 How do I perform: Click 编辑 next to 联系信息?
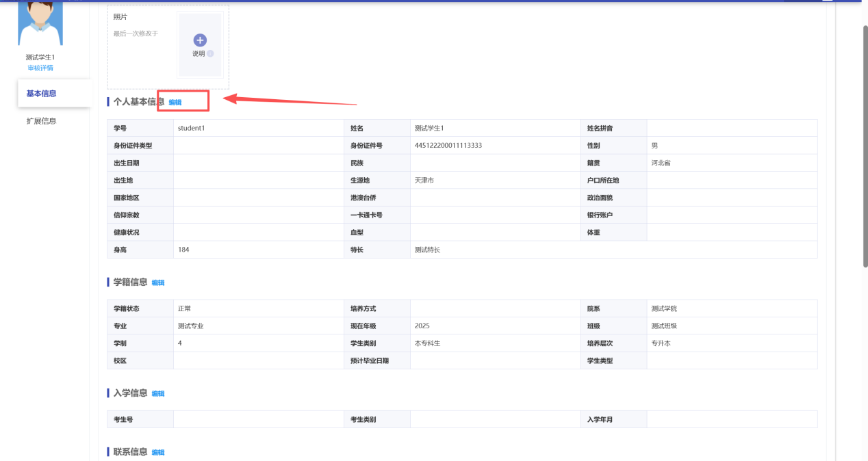pyautogui.click(x=158, y=452)
